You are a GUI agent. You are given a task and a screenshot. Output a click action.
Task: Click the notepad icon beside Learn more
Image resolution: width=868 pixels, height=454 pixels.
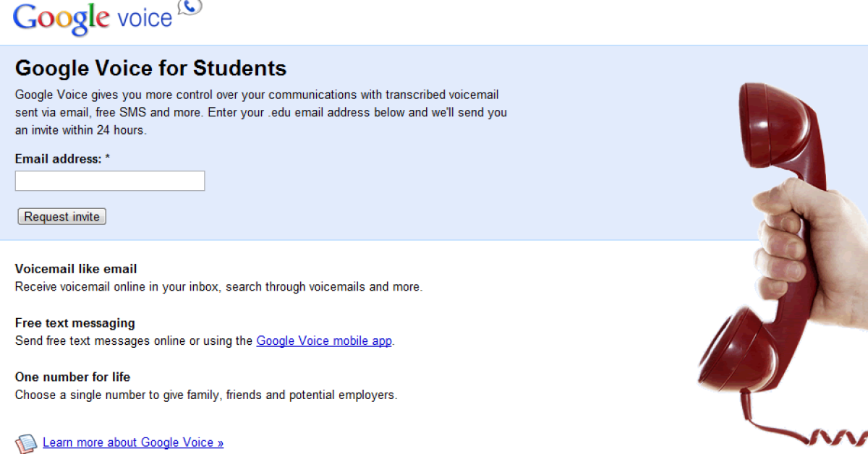coord(26,442)
